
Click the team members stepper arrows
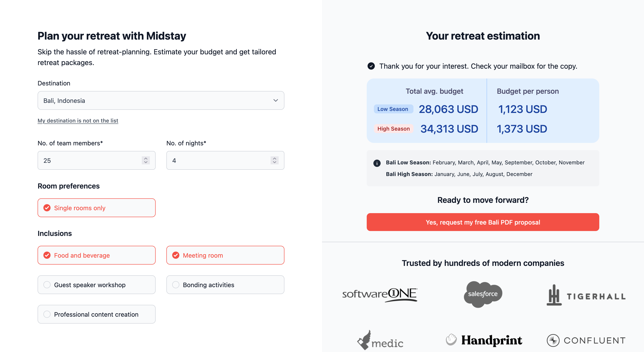[146, 160]
